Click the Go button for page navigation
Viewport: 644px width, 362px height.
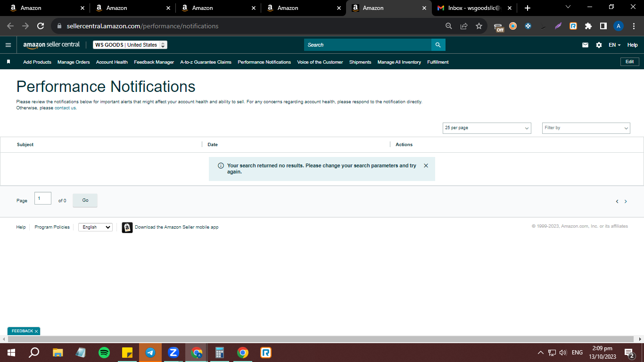tap(85, 200)
